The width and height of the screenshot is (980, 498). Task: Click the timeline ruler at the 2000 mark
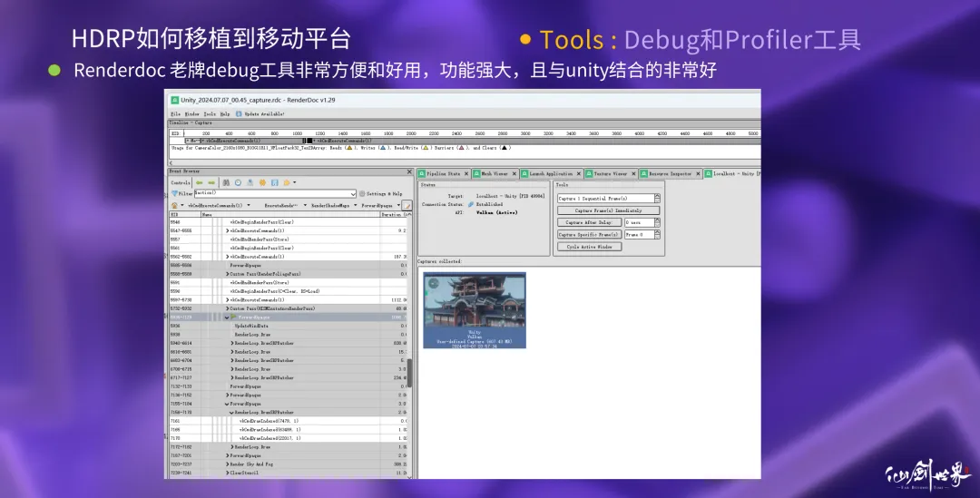tap(411, 133)
